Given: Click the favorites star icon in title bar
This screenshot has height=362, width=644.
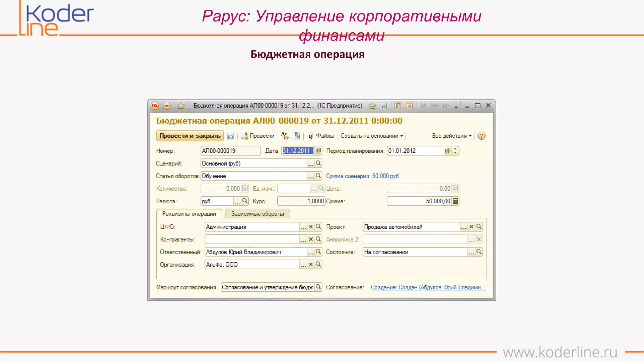Looking at the screenshot, I should 181,106.
